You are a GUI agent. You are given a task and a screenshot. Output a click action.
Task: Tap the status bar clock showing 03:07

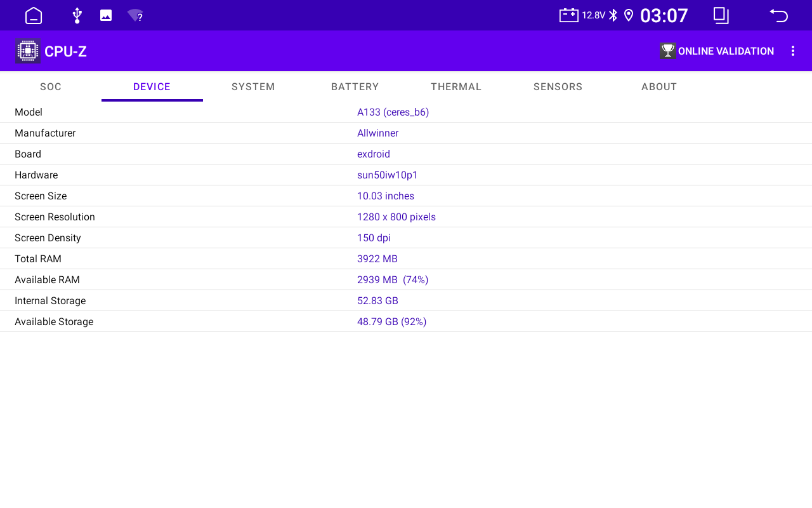(664, 15)
